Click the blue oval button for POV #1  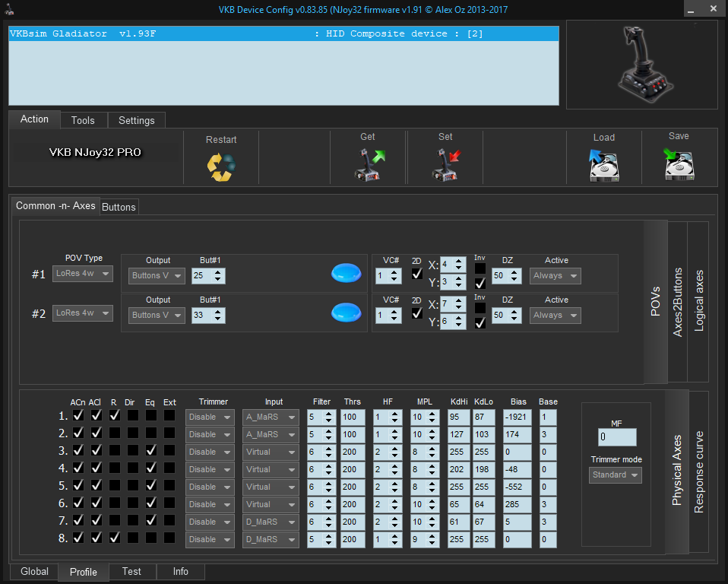(346, 274)
